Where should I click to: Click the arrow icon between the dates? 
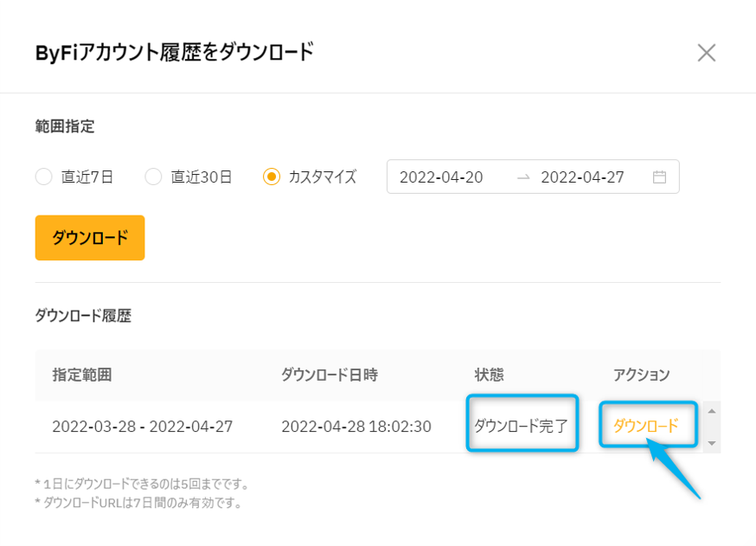tap(523, 177)
